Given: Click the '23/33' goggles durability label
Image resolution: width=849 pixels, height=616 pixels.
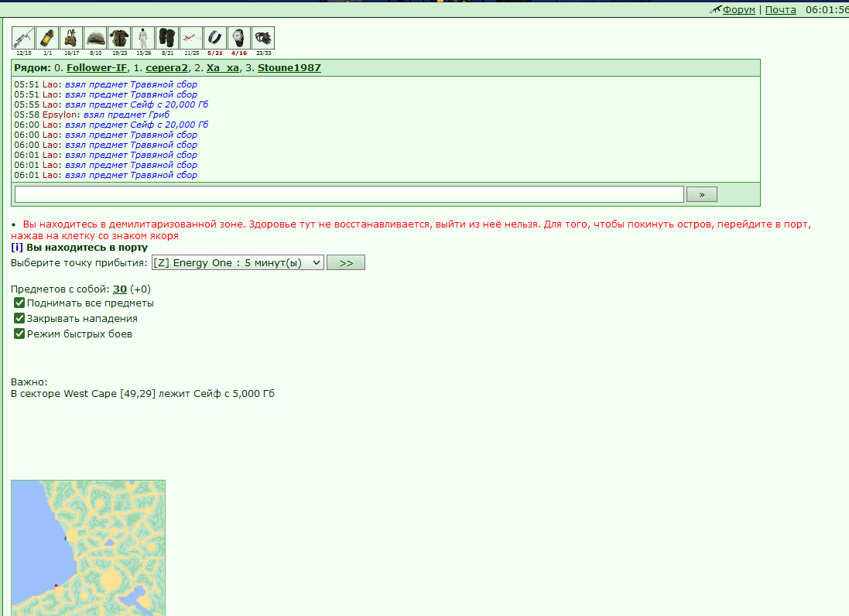Looking at the screenshot, I should (263, 53).
